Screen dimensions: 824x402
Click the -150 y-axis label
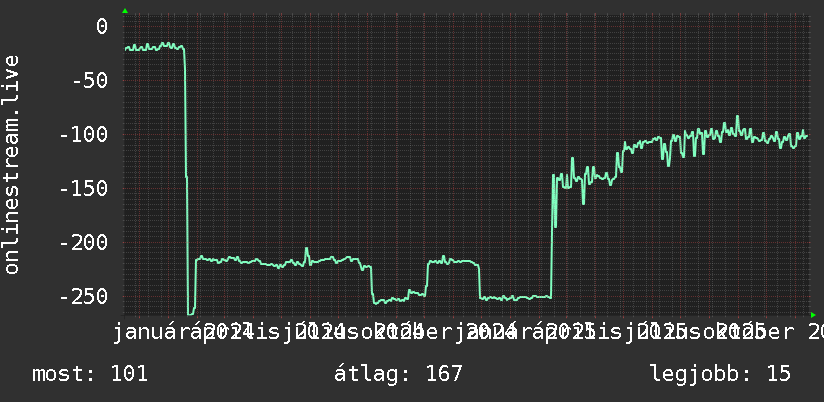coord(84,189)
